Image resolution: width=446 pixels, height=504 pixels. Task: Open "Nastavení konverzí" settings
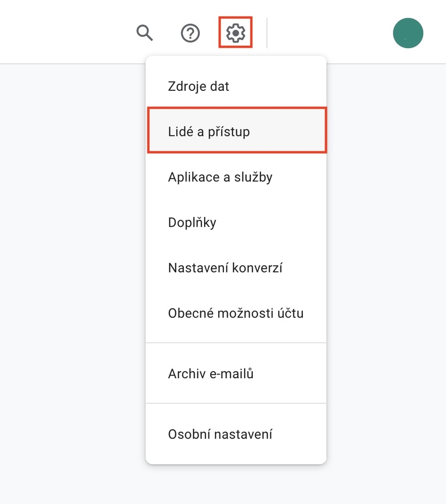[225, 268]
